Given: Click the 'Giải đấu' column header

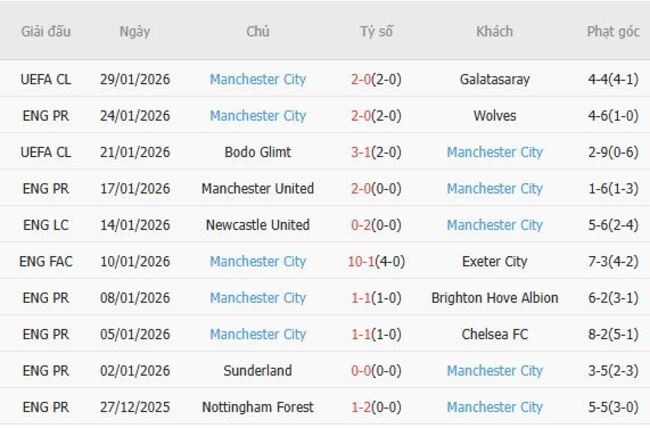Looking at the screenshot, I should [x=46, y=31].
